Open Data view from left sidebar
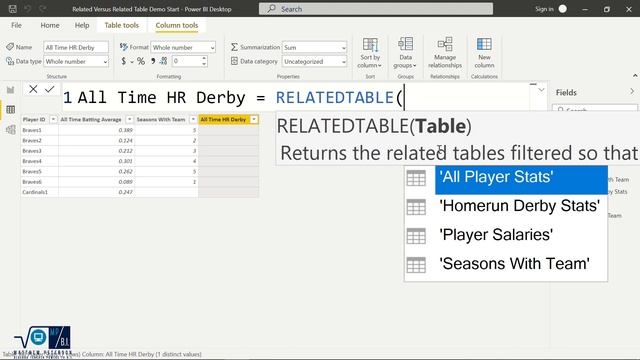640x360 pixels. coord(11,109)
